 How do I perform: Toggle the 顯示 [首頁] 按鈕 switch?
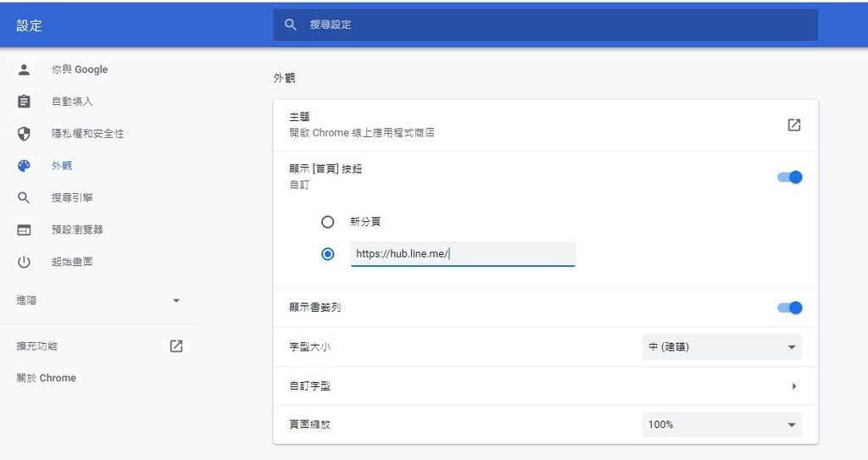pyautogui.click(x=790, y=177)
